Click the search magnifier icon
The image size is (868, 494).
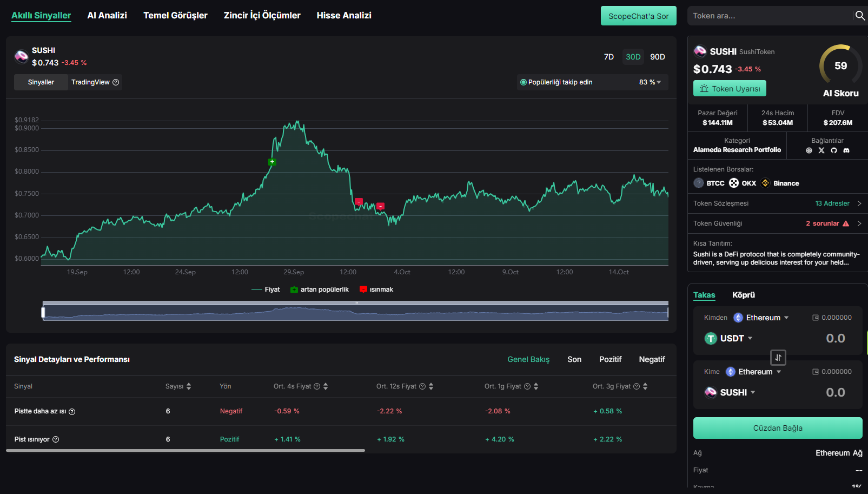pos(860,16)
